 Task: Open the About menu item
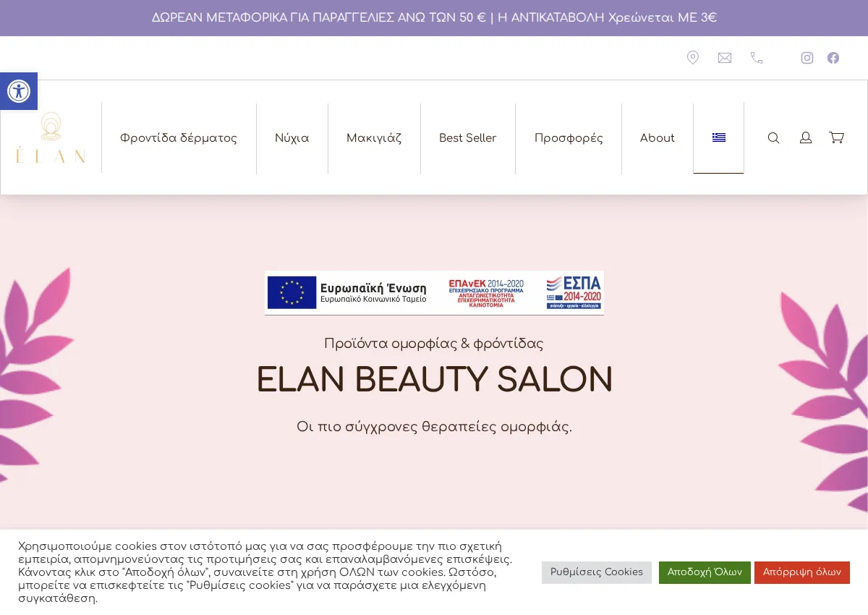pos(658,138)
